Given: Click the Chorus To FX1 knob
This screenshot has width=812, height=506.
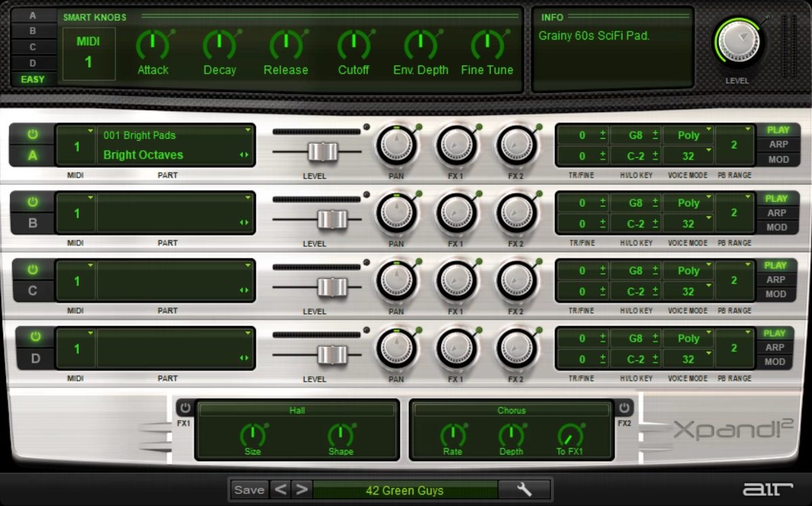Looking at the screenshot, I should pos(570,435).
